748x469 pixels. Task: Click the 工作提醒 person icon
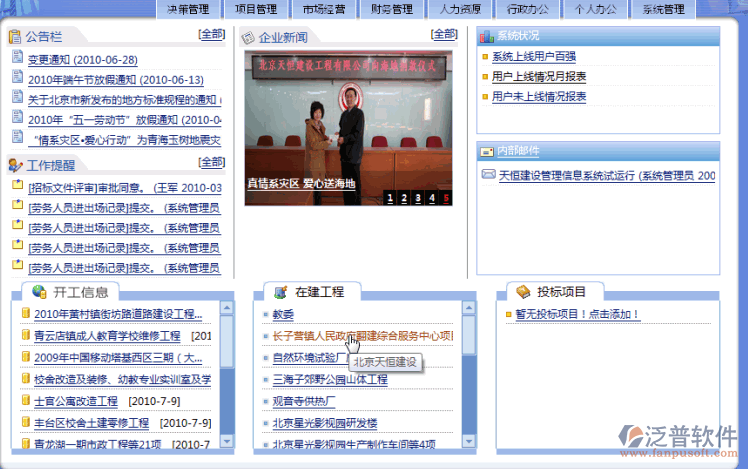click(15, 165)
